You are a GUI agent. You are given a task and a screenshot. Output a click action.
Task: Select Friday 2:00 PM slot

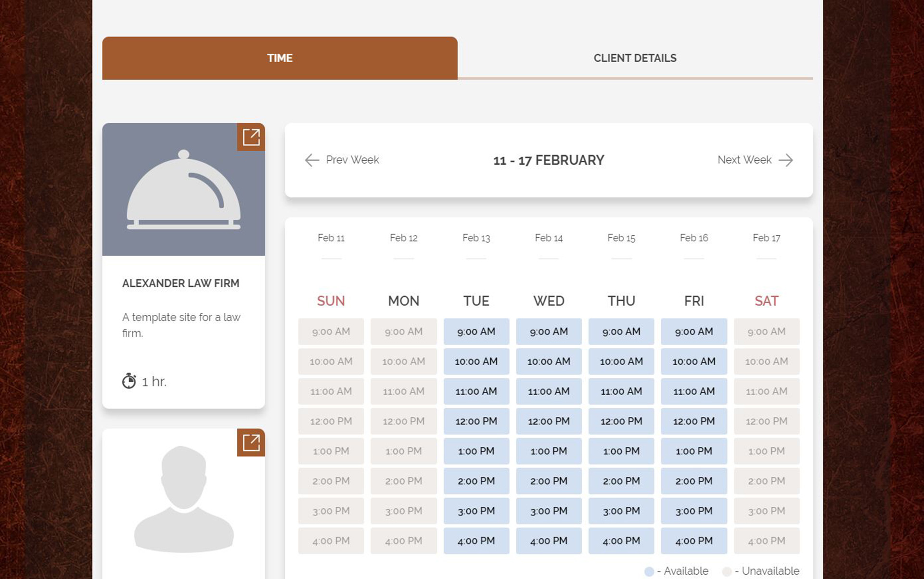(x=694, y=481)
